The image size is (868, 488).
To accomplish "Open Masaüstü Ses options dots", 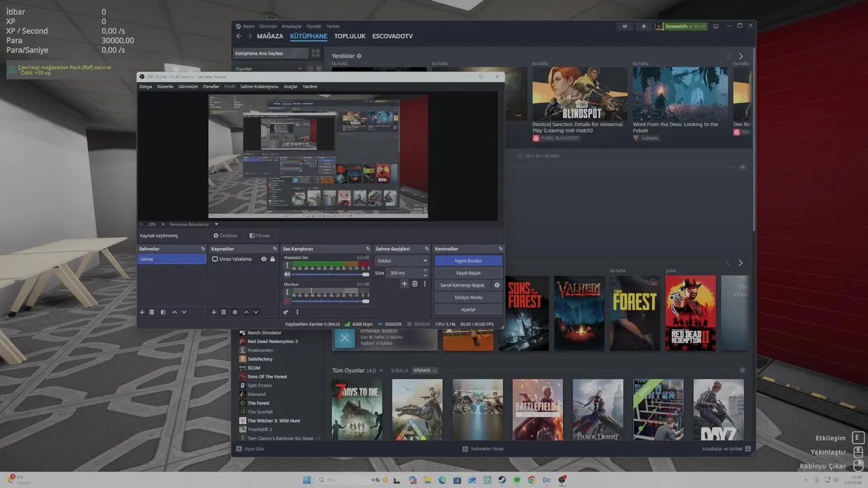I will tap(287, 266).
